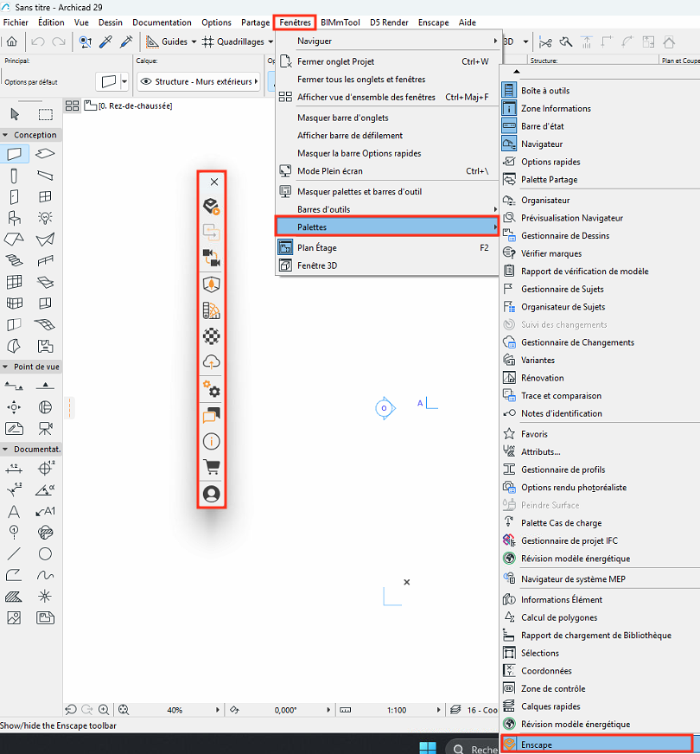Click the redo arrow in toolbar
Image resolution: width=700 pixels, height=754 pixels.
pyautogui.click(x=59, y=42)
